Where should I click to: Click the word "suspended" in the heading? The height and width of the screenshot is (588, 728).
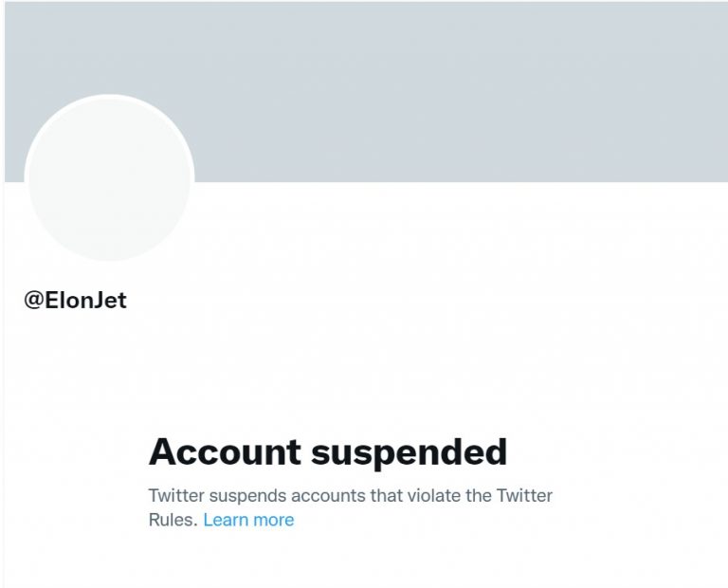pyautogui.click(x=409, y=452)
